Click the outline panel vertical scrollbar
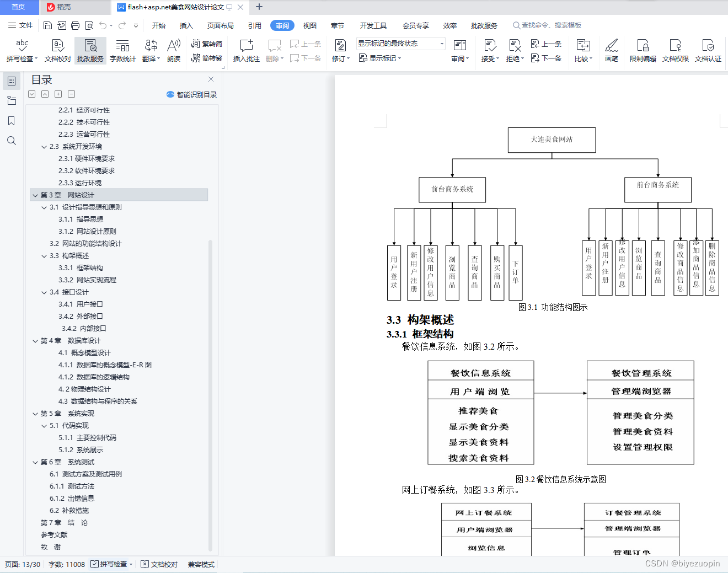Image resolution: width=728 pixels, height=573 pixels. [210, 395]
